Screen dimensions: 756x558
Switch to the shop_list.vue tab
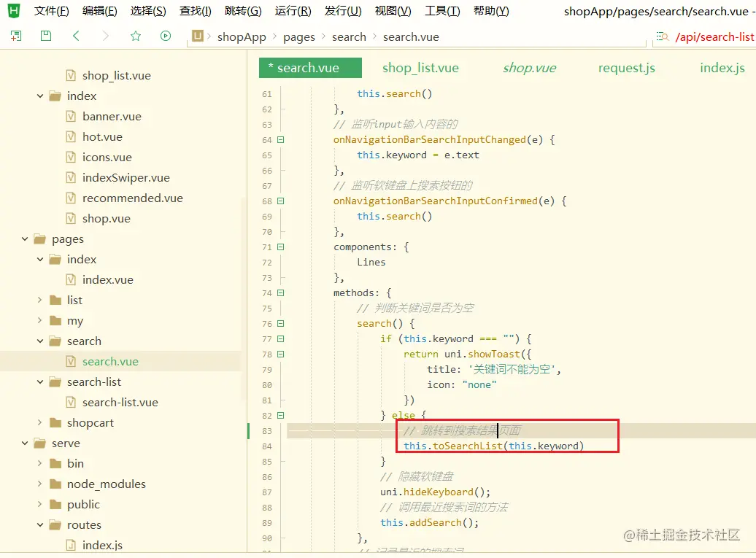click(x=420, y=68)
